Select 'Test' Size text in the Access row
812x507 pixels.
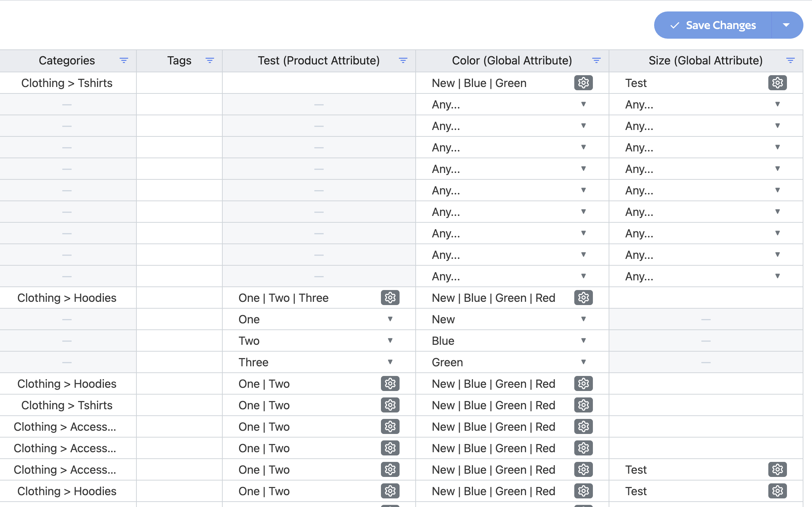(x=636, y=469)
